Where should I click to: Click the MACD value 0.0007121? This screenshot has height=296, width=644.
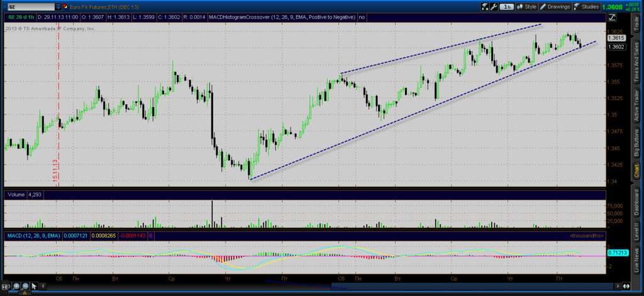coord(75,236)
